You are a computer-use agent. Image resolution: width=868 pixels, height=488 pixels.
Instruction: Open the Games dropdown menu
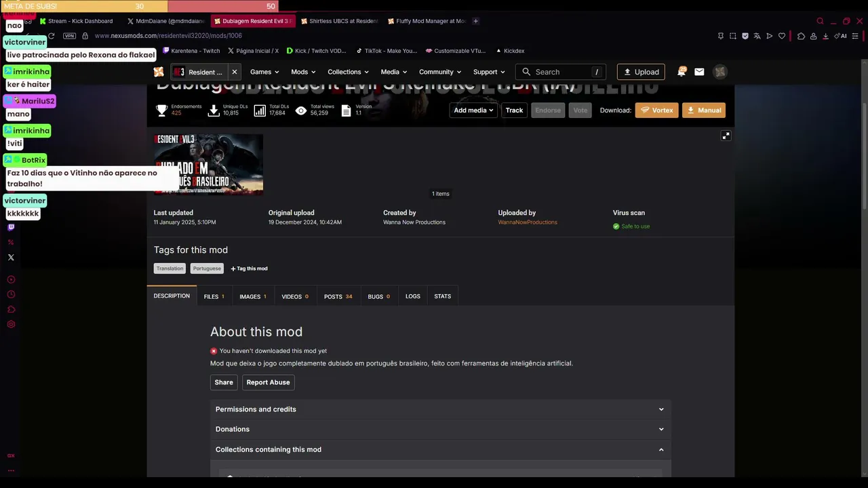pos(264,72)
